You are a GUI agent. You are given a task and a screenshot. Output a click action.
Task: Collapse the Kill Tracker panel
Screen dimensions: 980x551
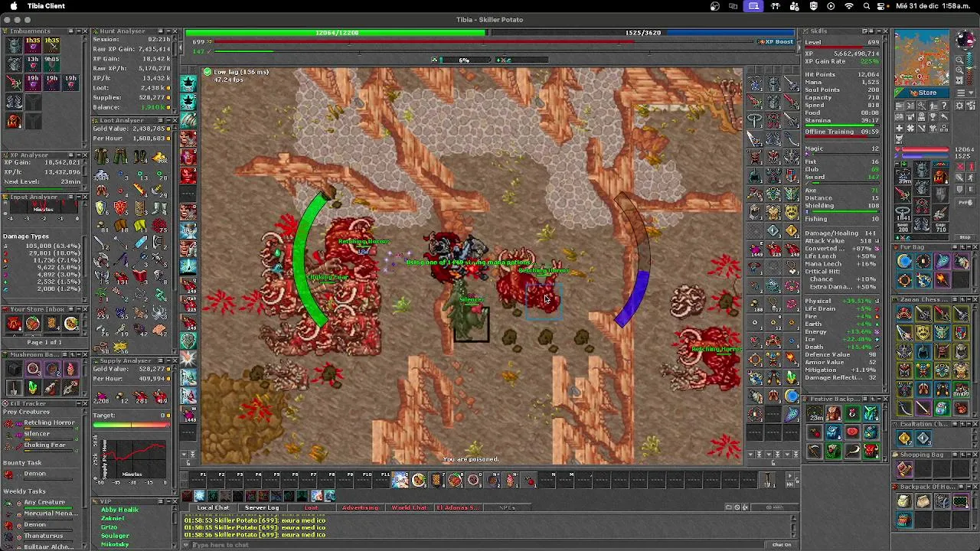77,403
